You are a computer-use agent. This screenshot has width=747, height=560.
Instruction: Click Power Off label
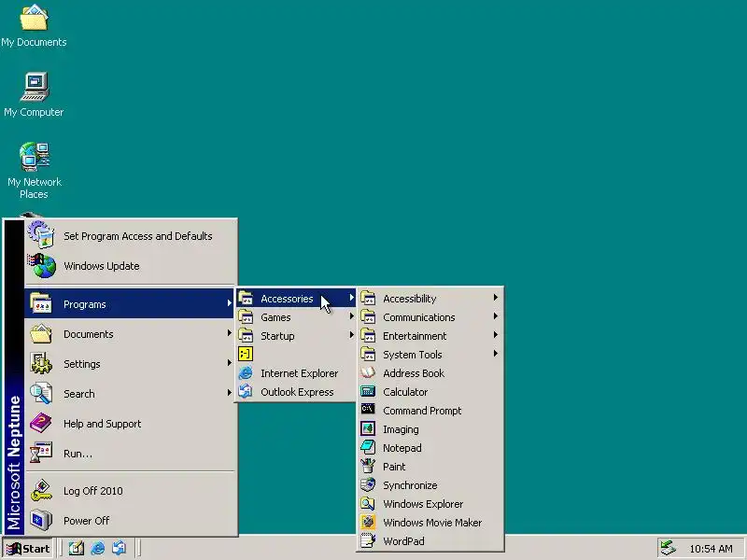(86, 521)
